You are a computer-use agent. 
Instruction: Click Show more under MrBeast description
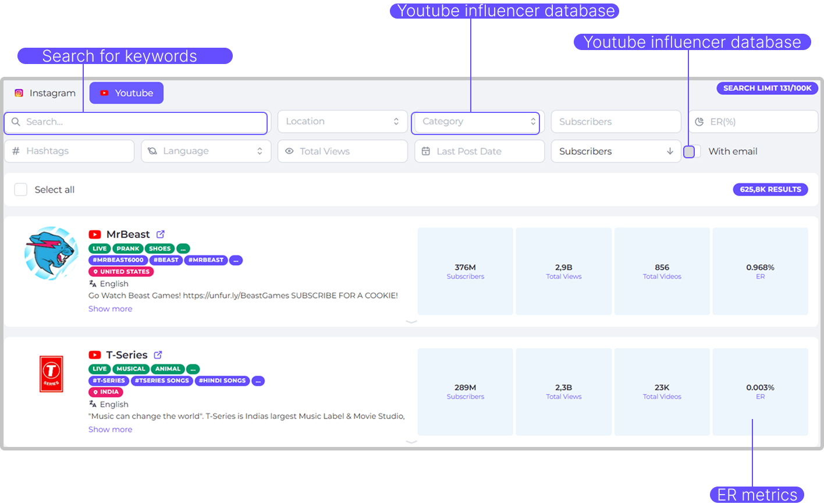tap(110, 309)
